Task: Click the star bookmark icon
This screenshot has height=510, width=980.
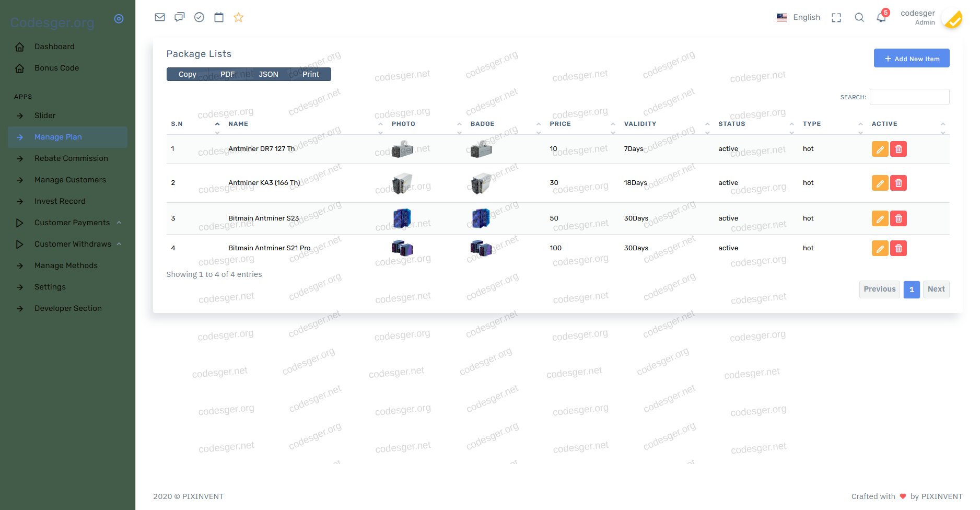Action: click(x=238, y=17)
